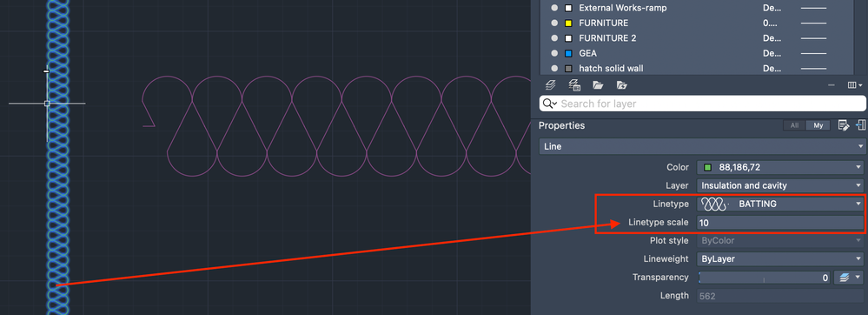Screen dimensions: 868x315
Task: Open the Layer Insulation and cavity dropdown
Action: tap(780, 185)
